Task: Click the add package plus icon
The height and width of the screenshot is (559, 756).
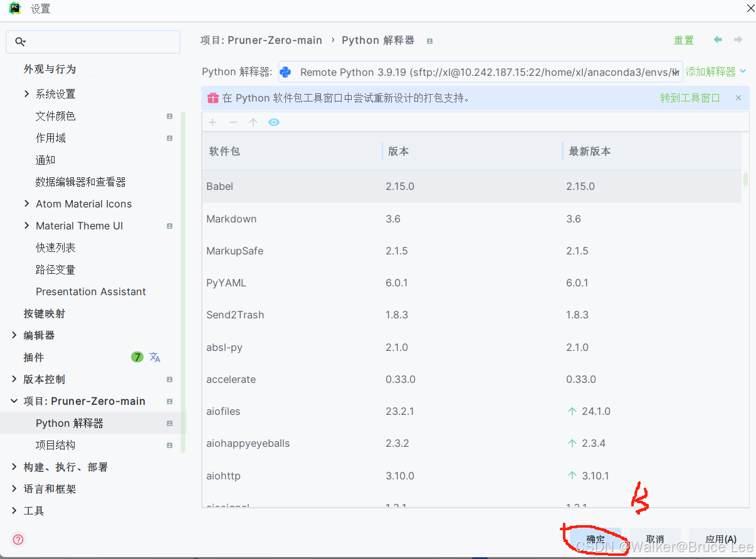Action: click(x=213, y=122)
